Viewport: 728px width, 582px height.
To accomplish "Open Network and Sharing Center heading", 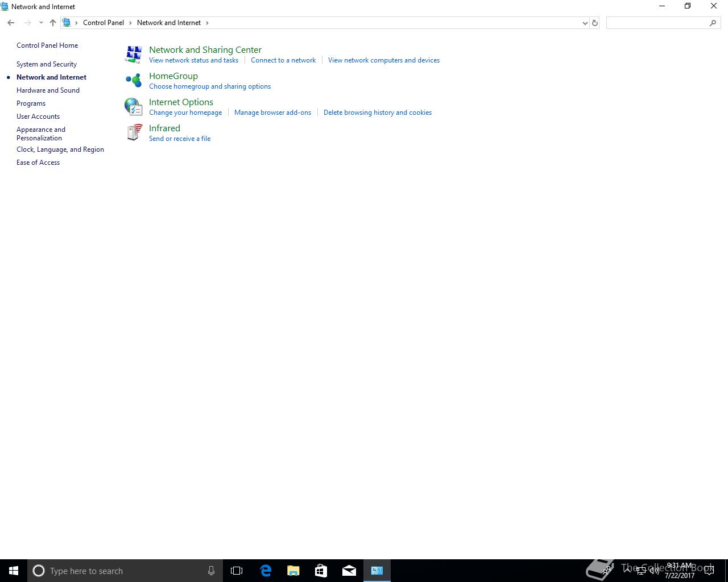I will (205, 50).
